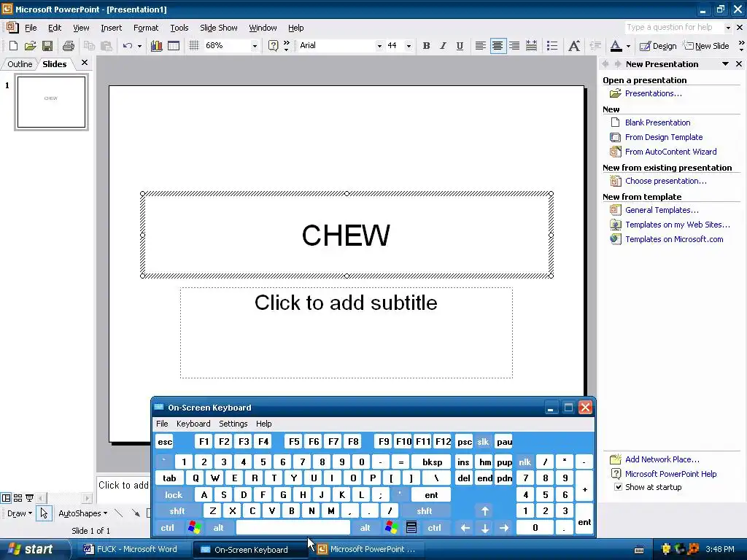Click the General Templates icon
This screenshot has height=560, width=747.
point(616,210)
